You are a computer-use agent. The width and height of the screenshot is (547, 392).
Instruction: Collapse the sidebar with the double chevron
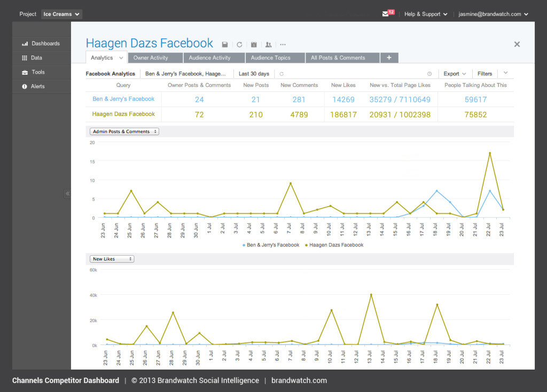point(67,193)
